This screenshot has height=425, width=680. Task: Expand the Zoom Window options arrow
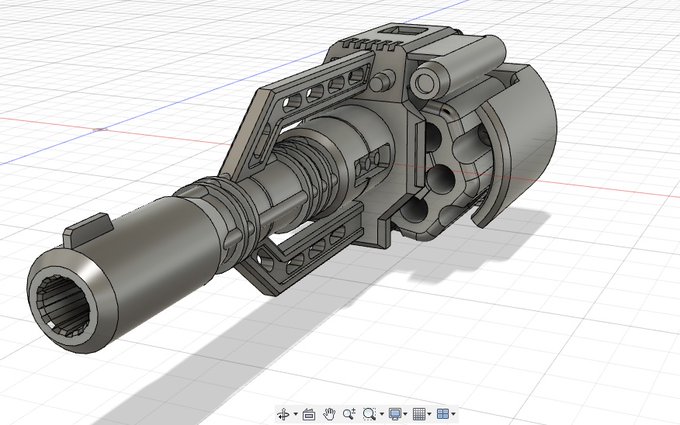tap(382, 414)
